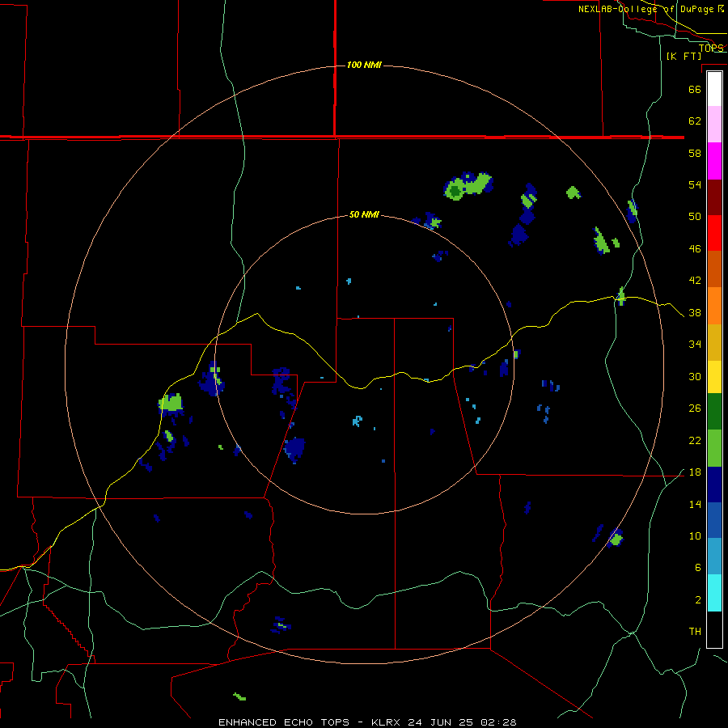Click the '24 JUN 25' date text
This screenshot has width=728, height=728.
(x=440, y=722)
